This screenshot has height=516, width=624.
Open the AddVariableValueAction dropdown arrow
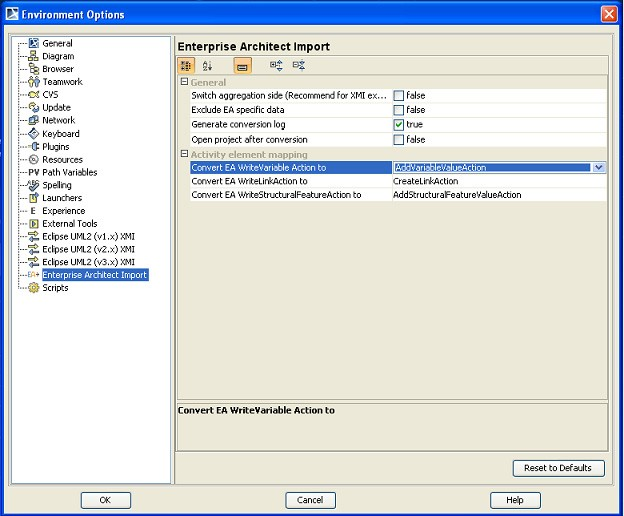click(599, 168)
